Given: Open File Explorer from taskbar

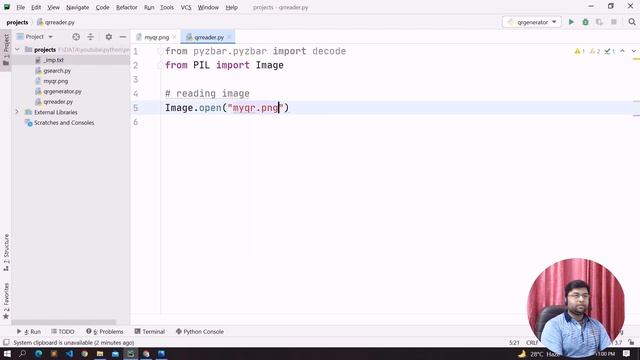Looking at the screenshot, I should (x=100, y=353).
